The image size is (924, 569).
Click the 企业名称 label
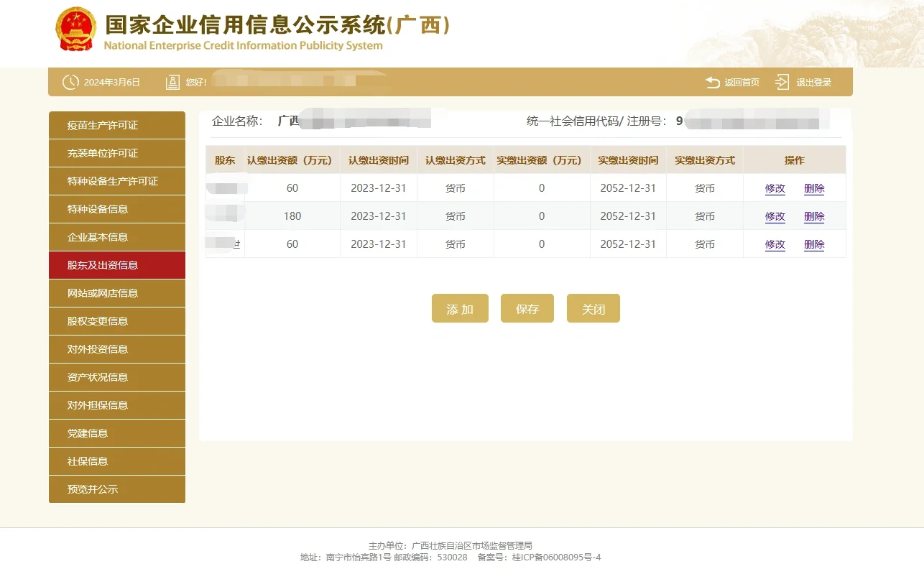tap(237, 121)
